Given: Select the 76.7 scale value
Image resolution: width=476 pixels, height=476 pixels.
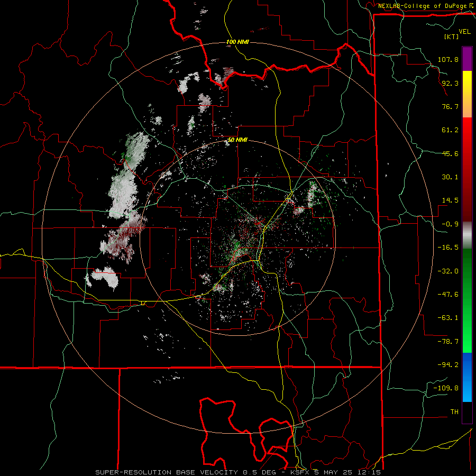Looking at the screenshot, I should tap(450, 106).
